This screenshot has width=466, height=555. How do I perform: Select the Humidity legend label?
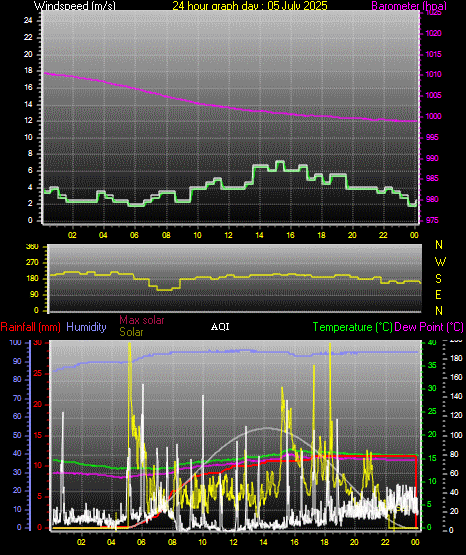(x=86, y=327)
